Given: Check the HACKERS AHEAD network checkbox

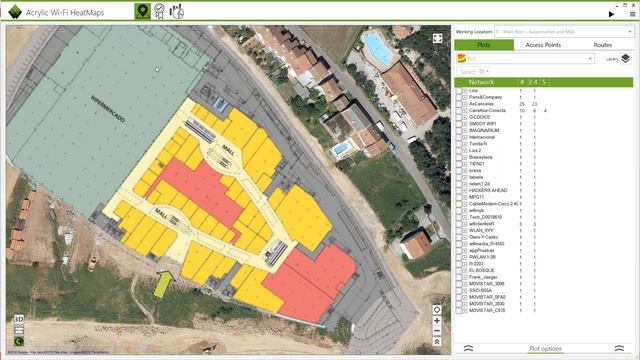Looking at the screenshot, I should tap(459, 191).
